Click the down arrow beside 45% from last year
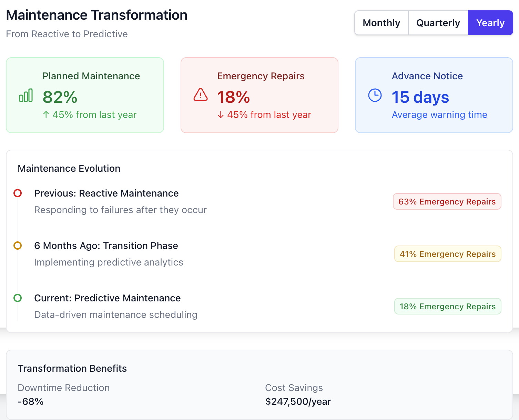Viewport: 519px width, 420px height. click(x=221, y=115)
